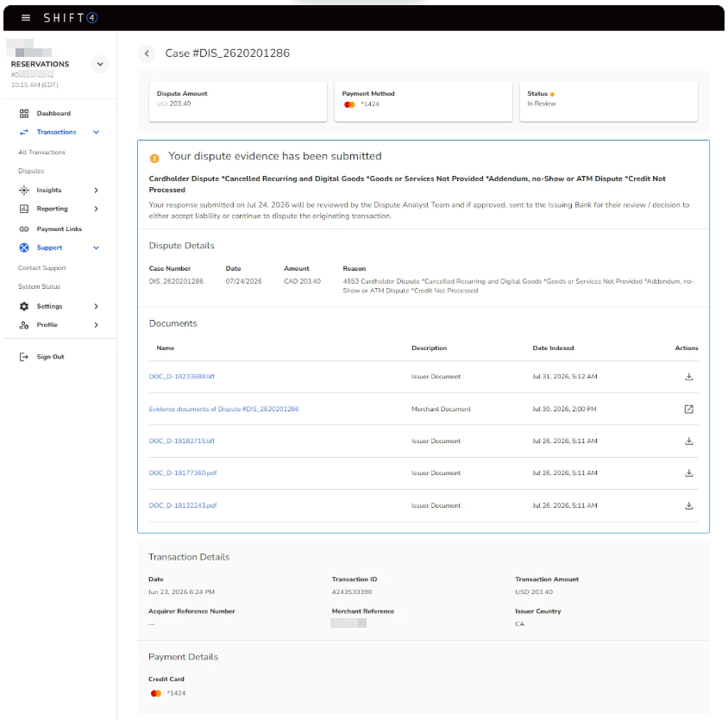The image size is (728, 720).
Task: Click the Transactions arrows icon
Action: (x=24, y=132)
